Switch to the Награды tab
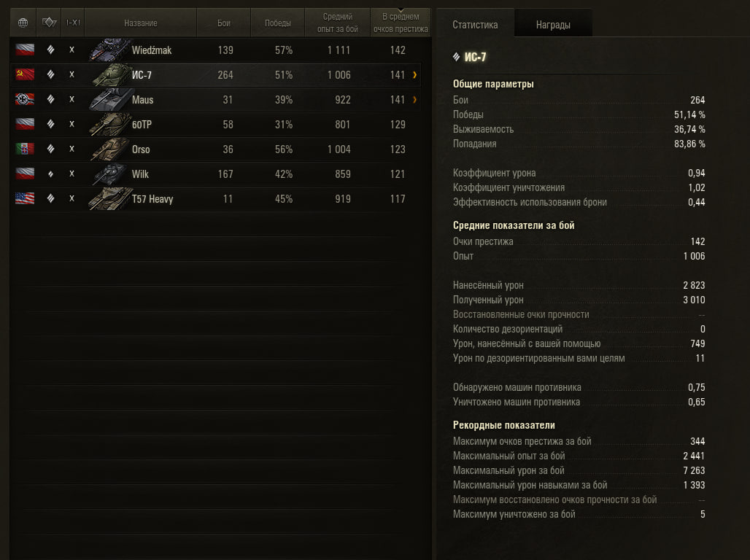This screenshot has height=560, width=750. (553, 24)
